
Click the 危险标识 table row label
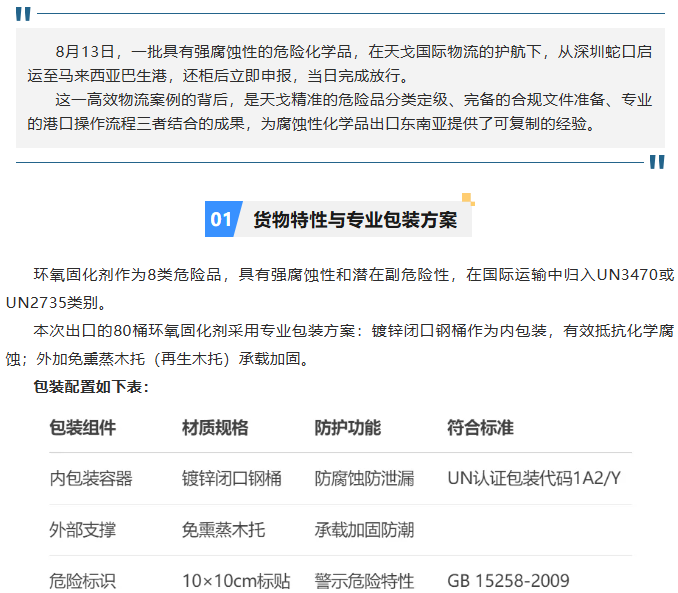(83, 581)
